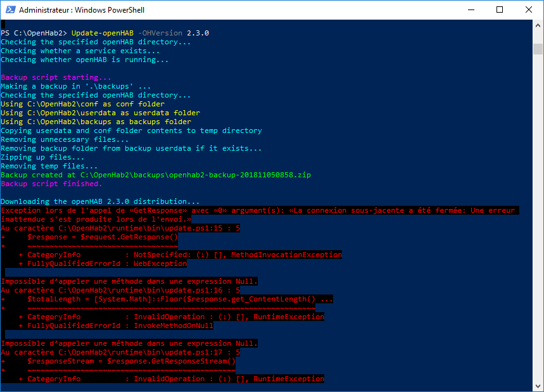Click the 'Downloading the openHAB 2.3.0 distribution...' line
Screen dimensions: 544x392
coord(100,201)
